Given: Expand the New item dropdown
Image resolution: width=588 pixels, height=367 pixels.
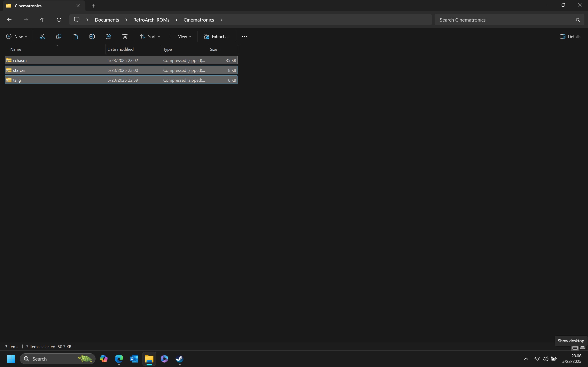Looking at the screenshot, I should tap(17, 37).
